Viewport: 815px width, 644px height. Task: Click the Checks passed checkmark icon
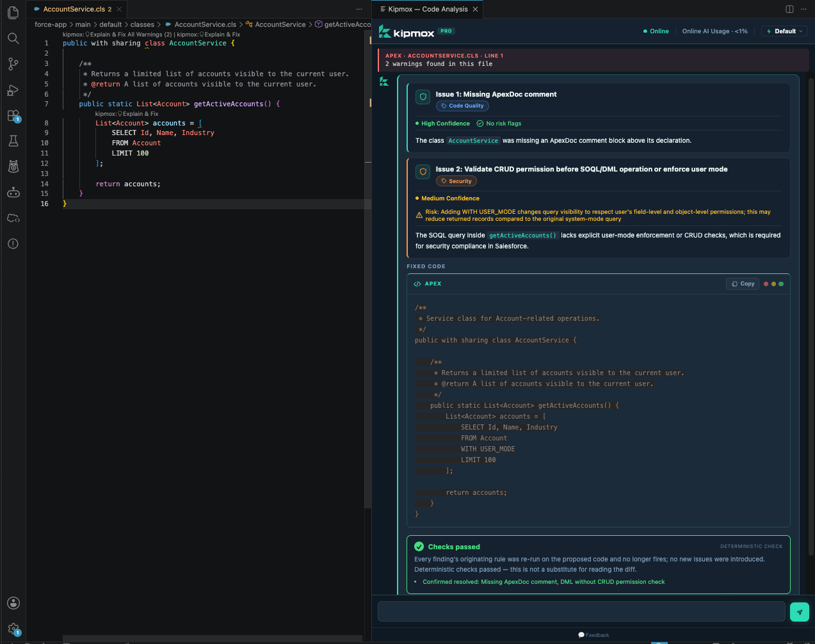click(x=419, y=547)
